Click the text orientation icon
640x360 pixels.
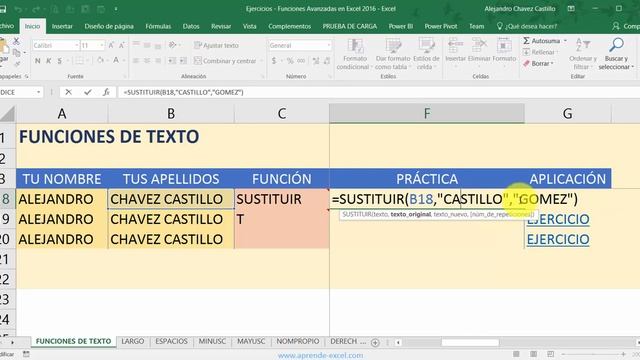(172, 45)
